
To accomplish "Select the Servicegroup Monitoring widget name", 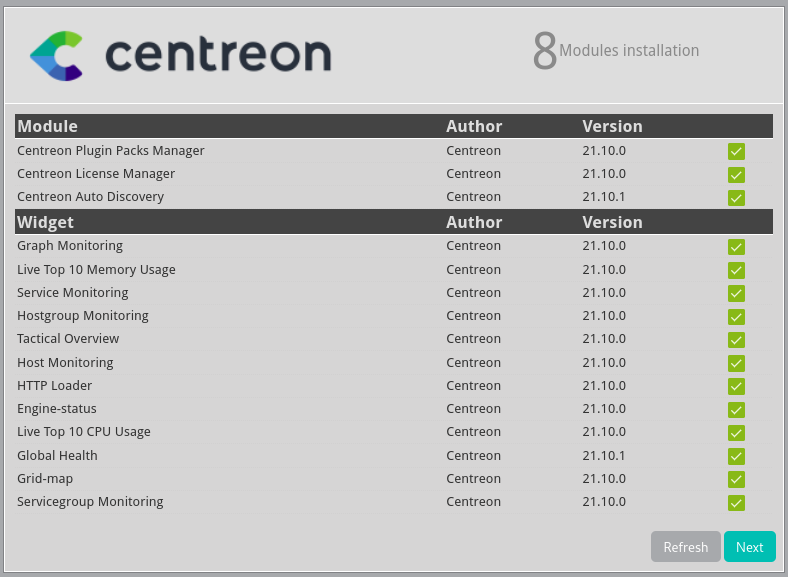I will click(x=90, y=502).
